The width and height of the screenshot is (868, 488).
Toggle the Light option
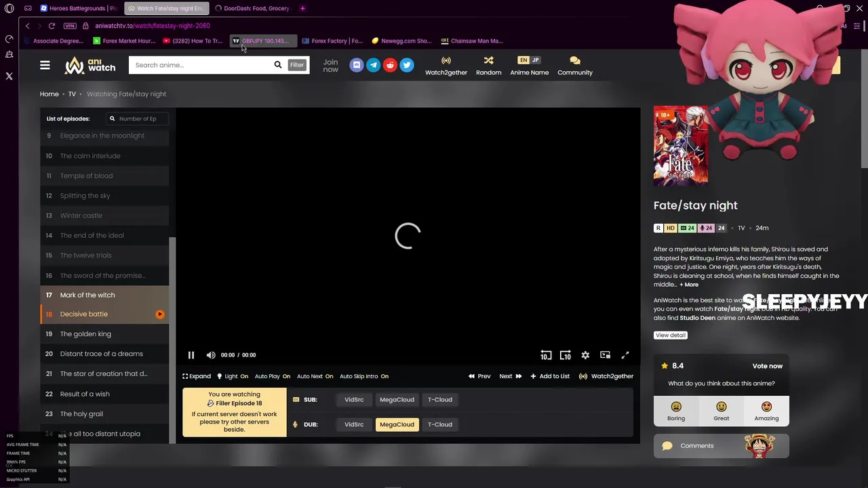[x=233, y=376]
